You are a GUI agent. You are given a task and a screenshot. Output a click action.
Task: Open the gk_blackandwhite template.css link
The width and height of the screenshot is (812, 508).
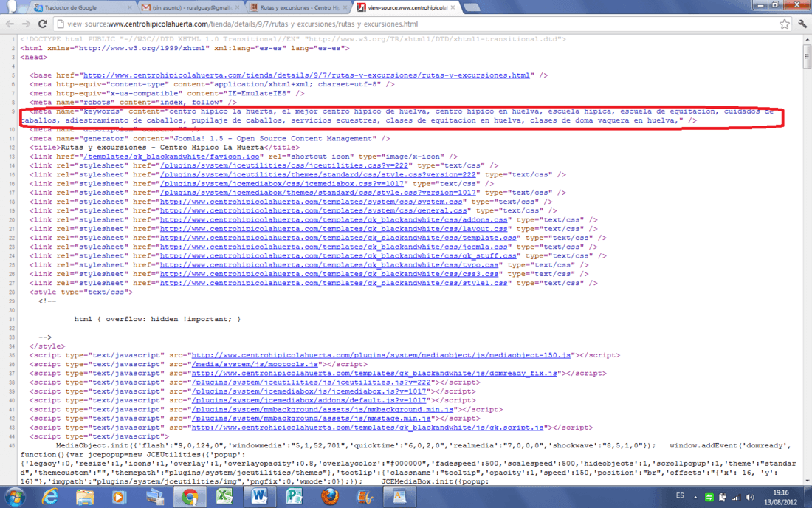pos(338,238)
